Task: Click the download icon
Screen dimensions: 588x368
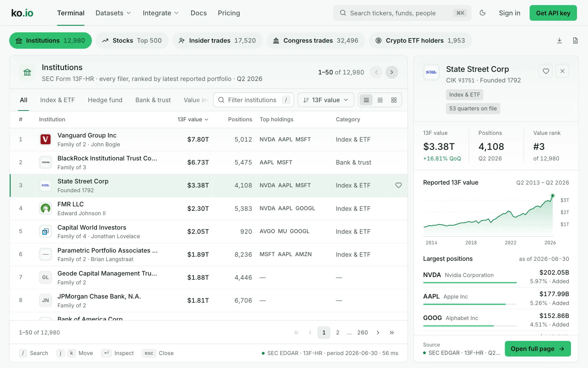Action: 559,41
